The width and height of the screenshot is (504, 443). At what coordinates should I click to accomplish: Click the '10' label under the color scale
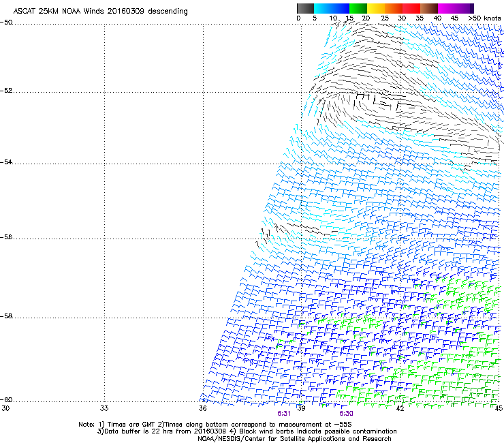[x=333, y=18]
